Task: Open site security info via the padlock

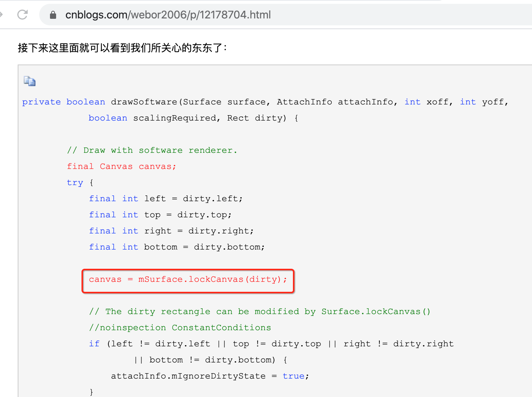Action: tap(53, 15)
